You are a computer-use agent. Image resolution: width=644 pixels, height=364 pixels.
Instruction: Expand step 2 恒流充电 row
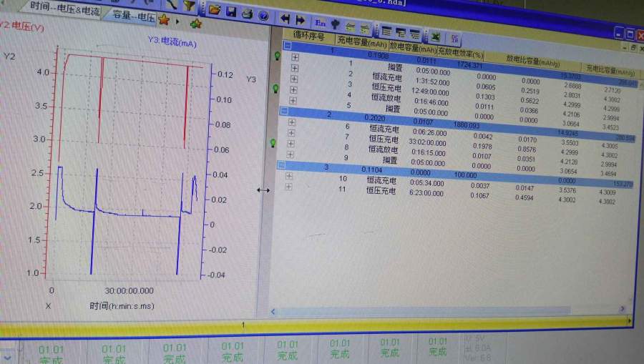(x=295, y=68)
